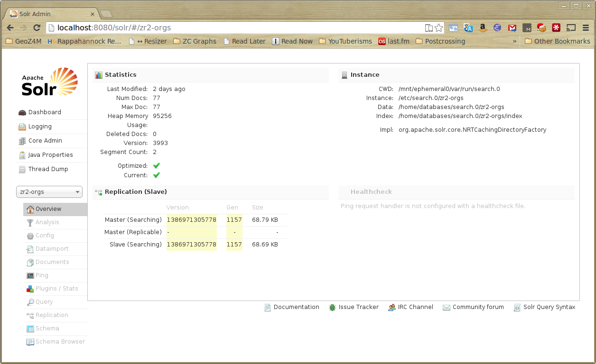596x364 pixels.
Task: Click the Java Properties icon
Action: pyautogui.click(x=22, y=155)
